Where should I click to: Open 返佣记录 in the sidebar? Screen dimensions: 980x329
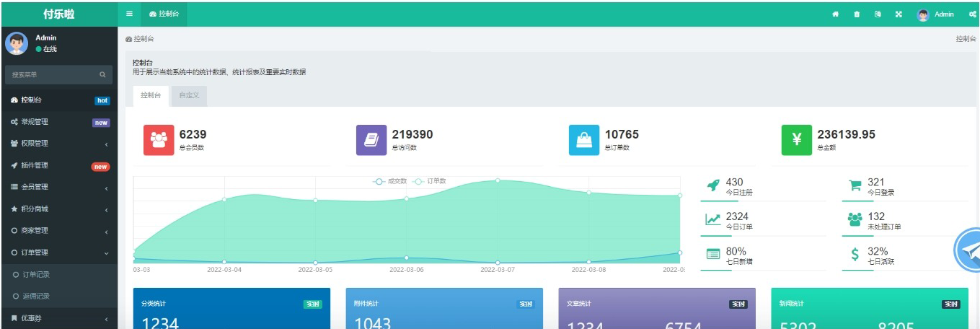pos(36,297)
